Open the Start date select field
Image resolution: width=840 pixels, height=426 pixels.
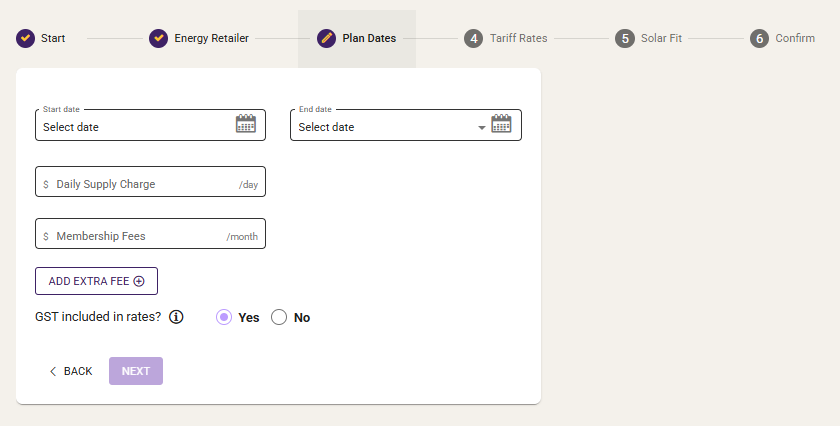click(x=151, y=125)
